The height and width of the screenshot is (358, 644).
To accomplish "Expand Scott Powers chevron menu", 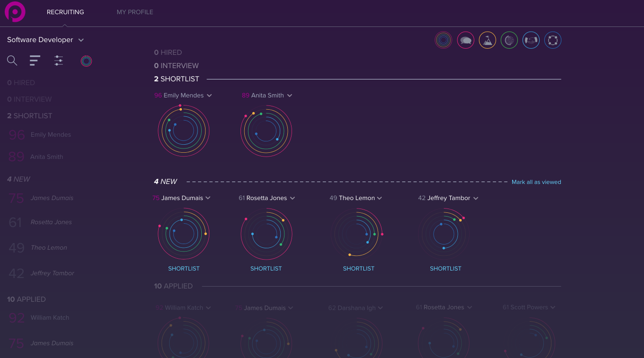I will click(x=553, y=307).
